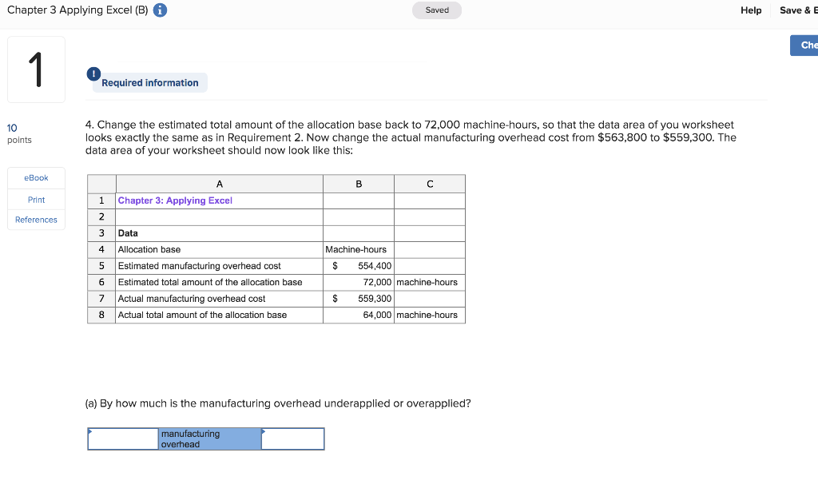Click the column A header
The width and height of the screenshot is (818, 504).
[x=219, y=185]
